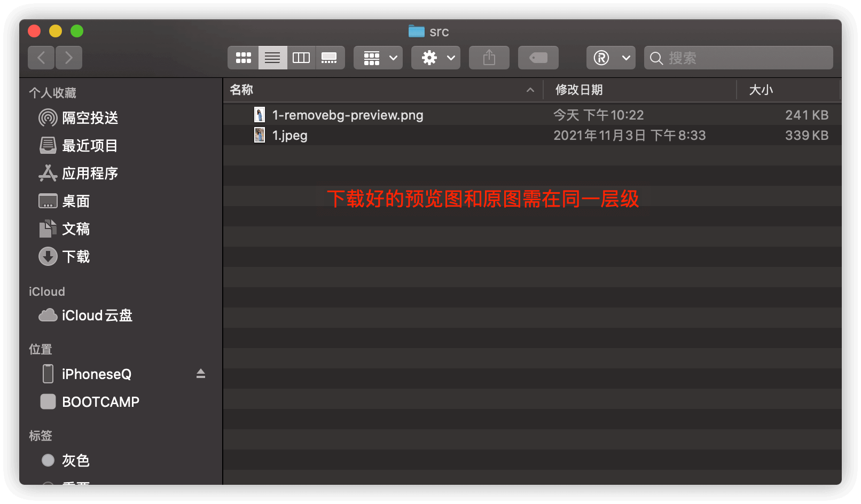The height and width of the screenshot is (504, 861).
Task: Select the gray (灰色) tag
Action: [75, 460]
